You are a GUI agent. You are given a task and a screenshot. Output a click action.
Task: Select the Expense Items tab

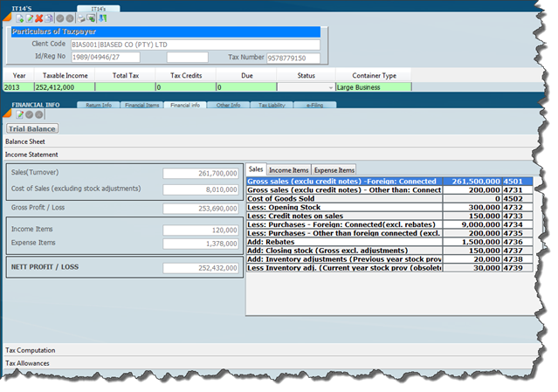(x=334, y=169)
